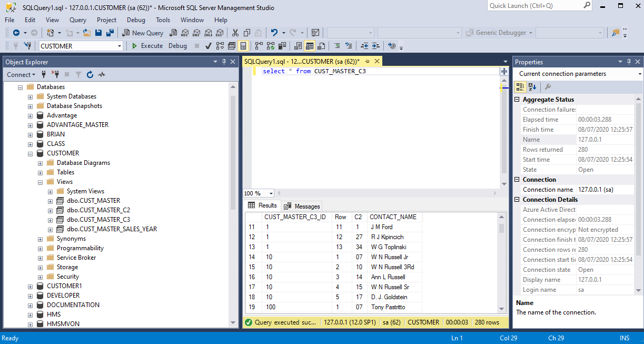644x344 pixels.
Task: Toggle Results to Text mode
Action: pos(298,46)
